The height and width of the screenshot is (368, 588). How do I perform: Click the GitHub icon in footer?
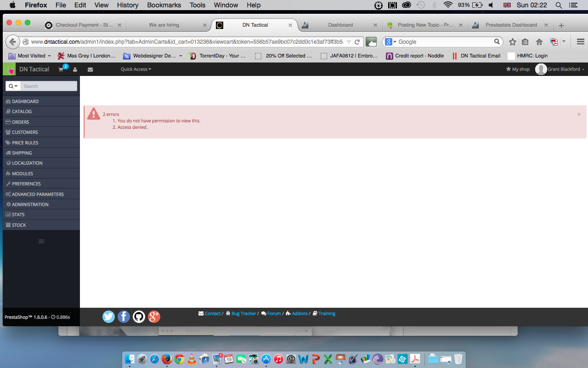[x=139, y=316]
